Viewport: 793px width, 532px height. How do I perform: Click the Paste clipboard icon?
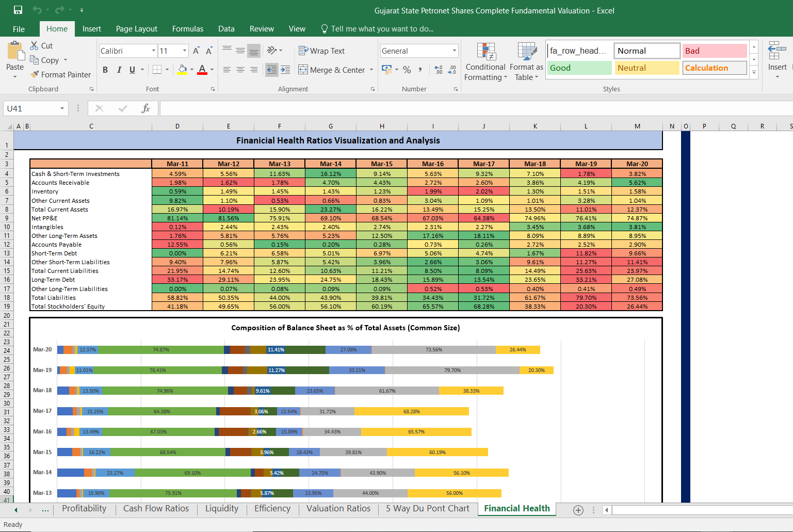tap(15, 52)
